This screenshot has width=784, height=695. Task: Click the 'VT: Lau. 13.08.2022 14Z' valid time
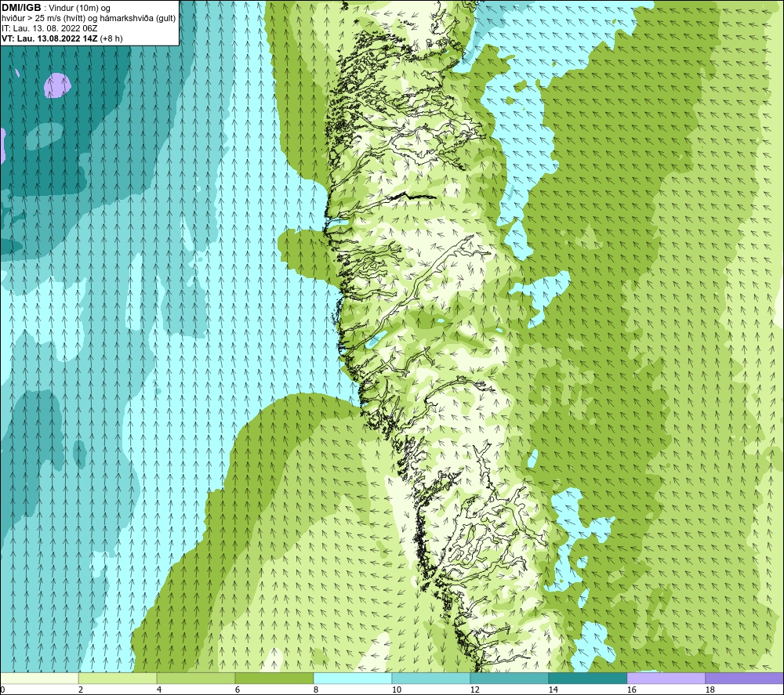tap(50, 38)
